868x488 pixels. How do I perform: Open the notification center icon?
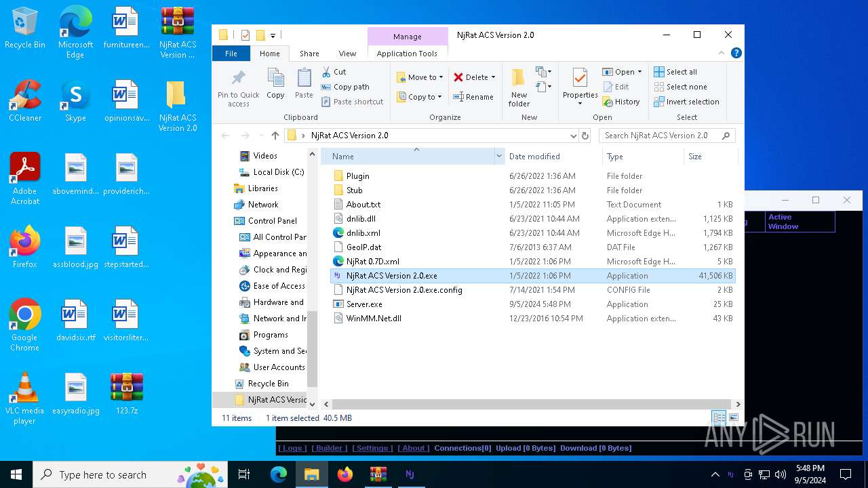(x=846, y=474)
